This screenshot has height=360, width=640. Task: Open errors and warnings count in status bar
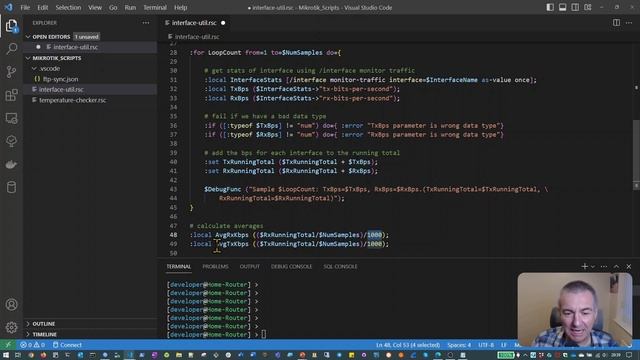tap(33, 345)
